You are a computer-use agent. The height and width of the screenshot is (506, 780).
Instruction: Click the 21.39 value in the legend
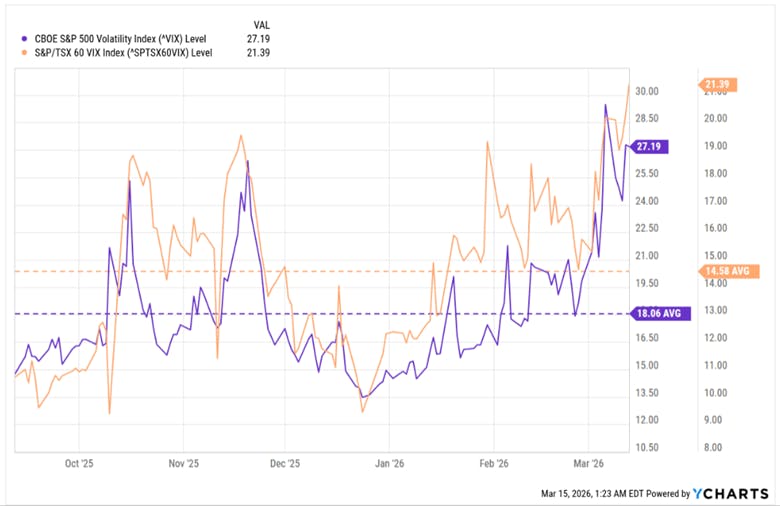(x=258, y=53)
